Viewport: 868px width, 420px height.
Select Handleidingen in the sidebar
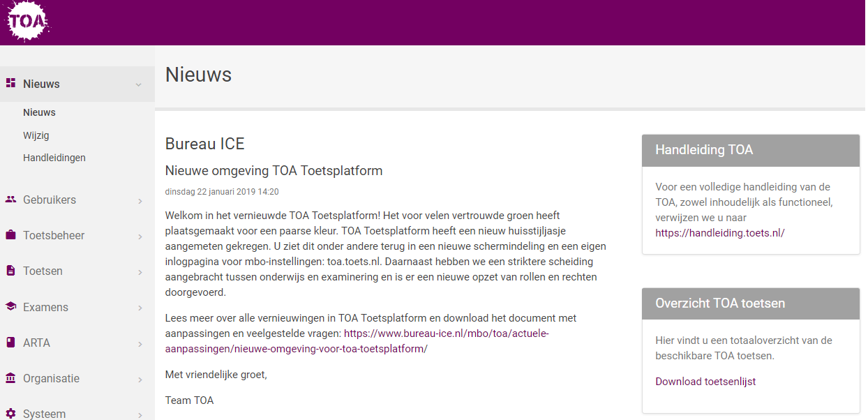(54, 157)
